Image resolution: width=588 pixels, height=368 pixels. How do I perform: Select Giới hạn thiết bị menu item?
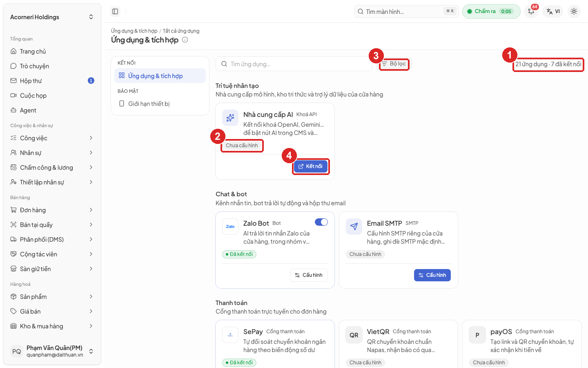point(160,104)
